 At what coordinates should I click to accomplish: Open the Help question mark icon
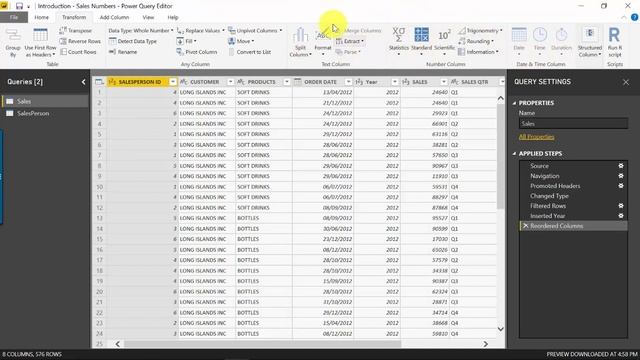pyautogui.click(x=634, y=18)
